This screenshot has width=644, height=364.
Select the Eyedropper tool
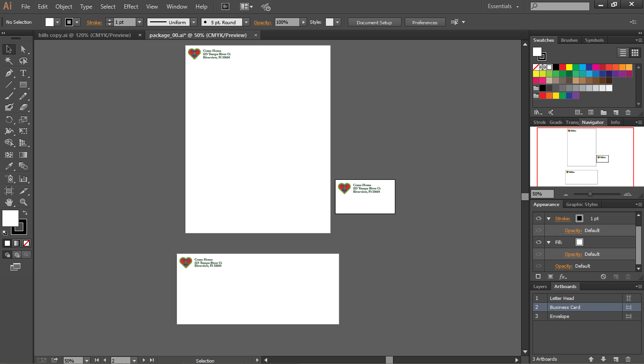(9, 167)
